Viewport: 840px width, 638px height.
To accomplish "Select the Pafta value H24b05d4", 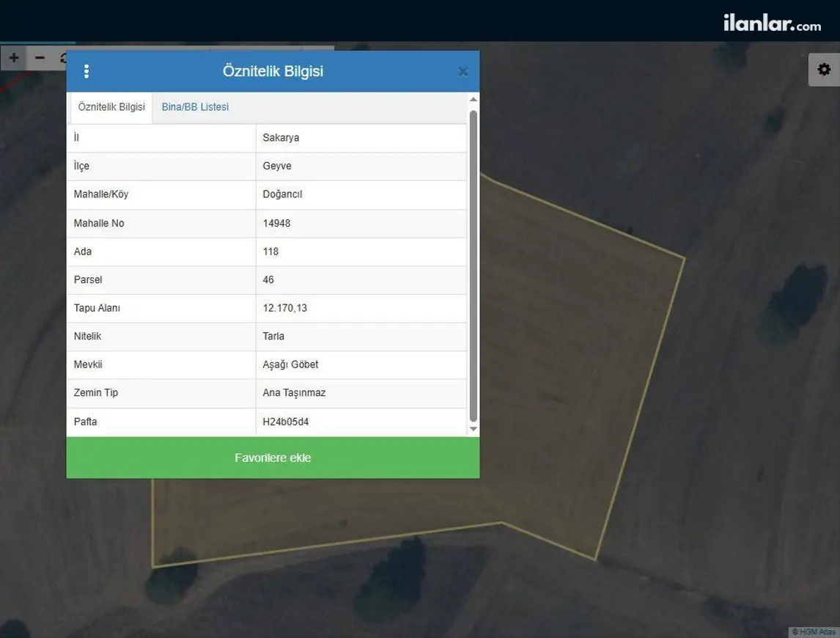I will point(286,422).
